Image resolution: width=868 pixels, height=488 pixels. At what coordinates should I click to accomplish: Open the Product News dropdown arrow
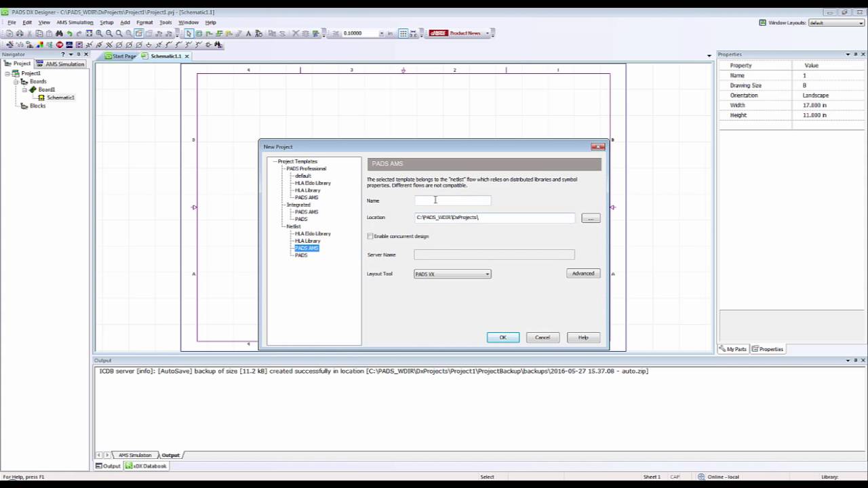pos(488,33)
